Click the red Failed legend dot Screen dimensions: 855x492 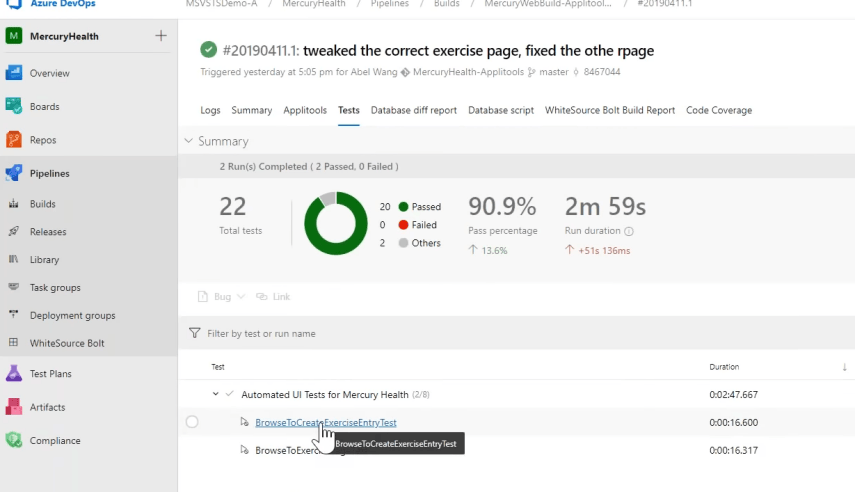coord(404,225)
